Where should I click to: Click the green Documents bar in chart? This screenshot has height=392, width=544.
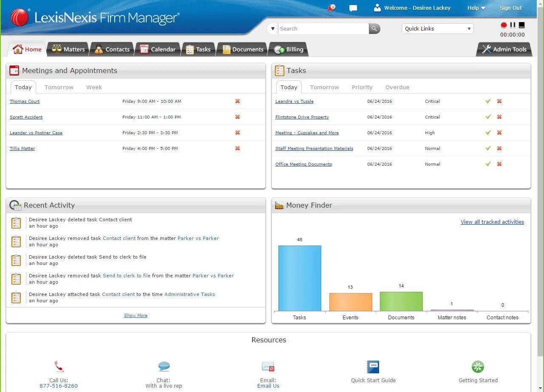coord(401,302)
